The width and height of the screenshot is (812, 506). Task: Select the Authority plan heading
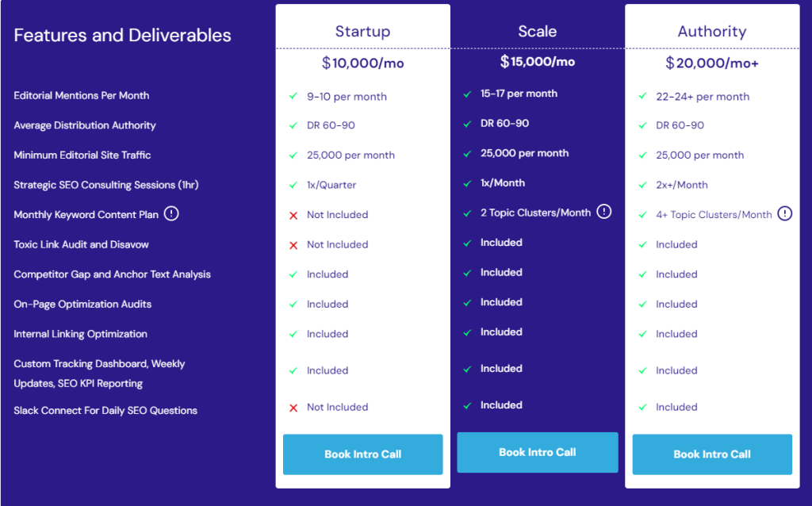tap(711, 32)
